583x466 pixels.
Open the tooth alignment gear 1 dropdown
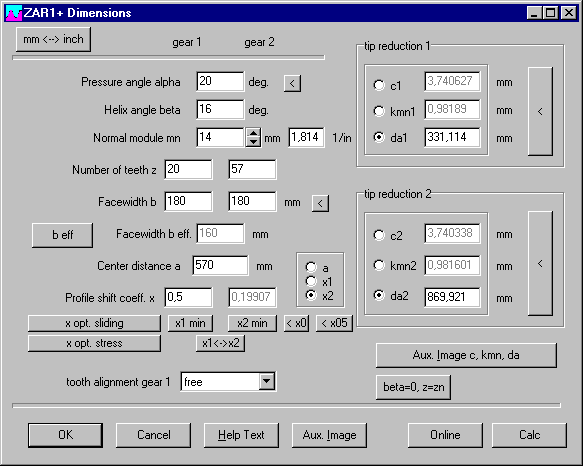click(x=267, y=381)
